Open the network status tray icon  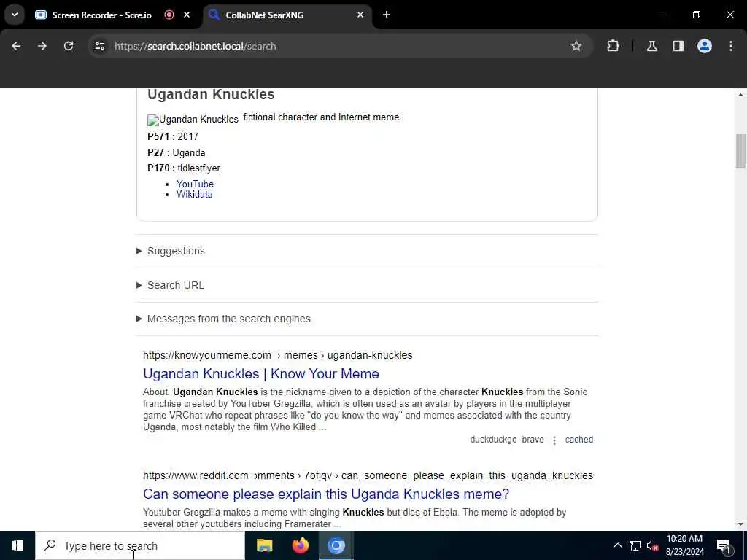[635, 545]
